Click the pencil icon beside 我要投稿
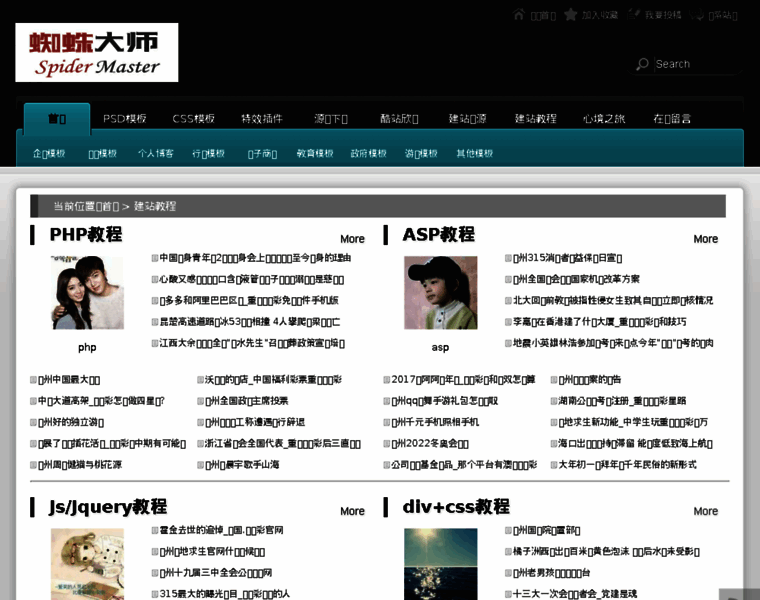This screenshot has height=600, width=760. (634, 15)
